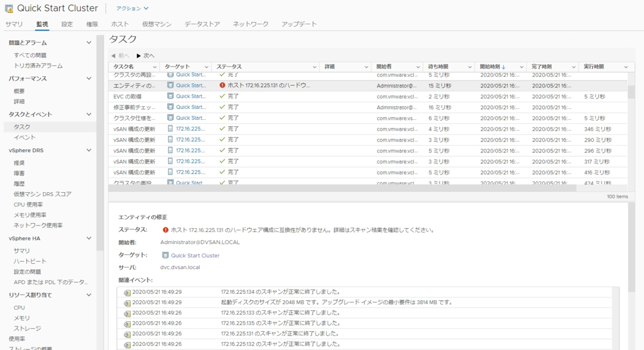
Task: Collapse the vSphere HA sidebar section
Action: click(x=89, y=237)
